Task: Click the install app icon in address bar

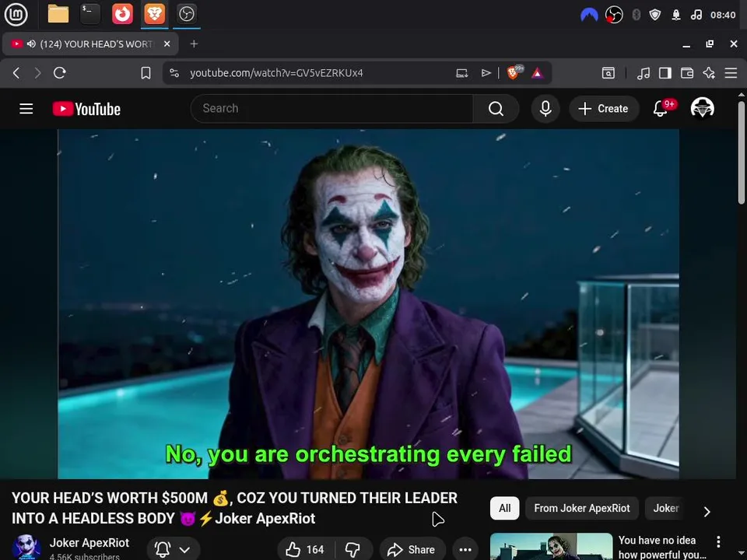Action: [x=461, y=73]
